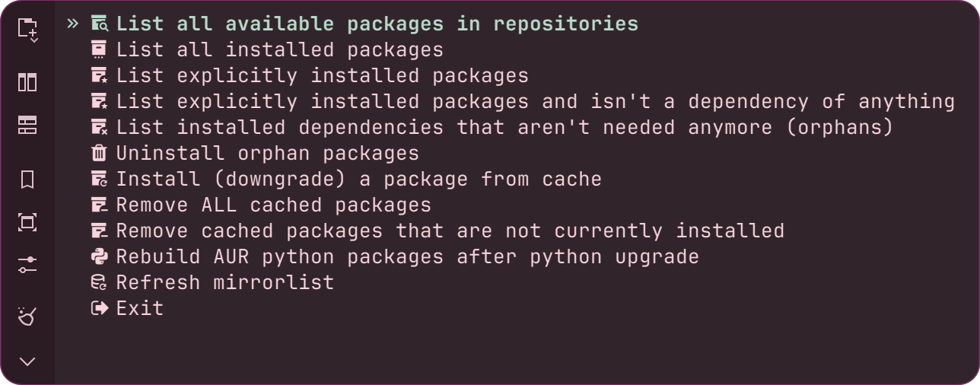
Task: Choose Remove ALL cached packages
Action: tap(260, 205)
